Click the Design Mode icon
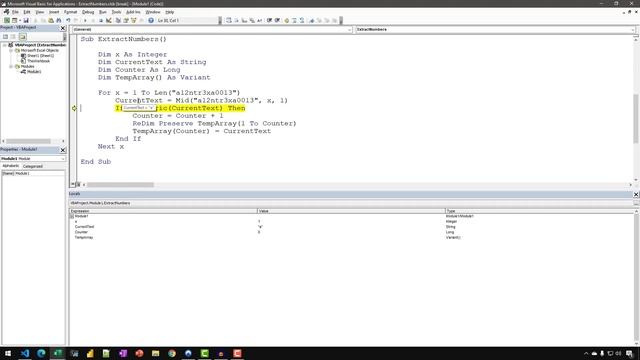The image size is (640, 360). tap(109, 20)
